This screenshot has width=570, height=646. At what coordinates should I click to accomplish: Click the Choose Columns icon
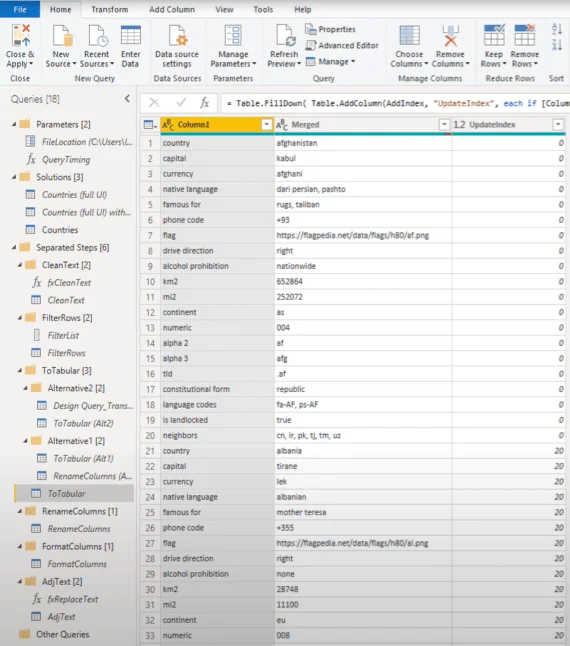[409, 35]
